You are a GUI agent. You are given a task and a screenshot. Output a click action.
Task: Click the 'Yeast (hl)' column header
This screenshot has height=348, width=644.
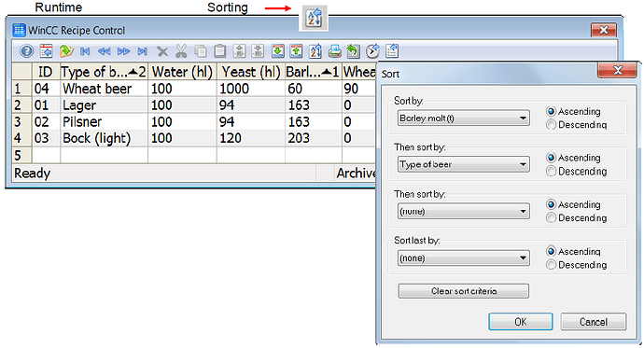[250, 72]
